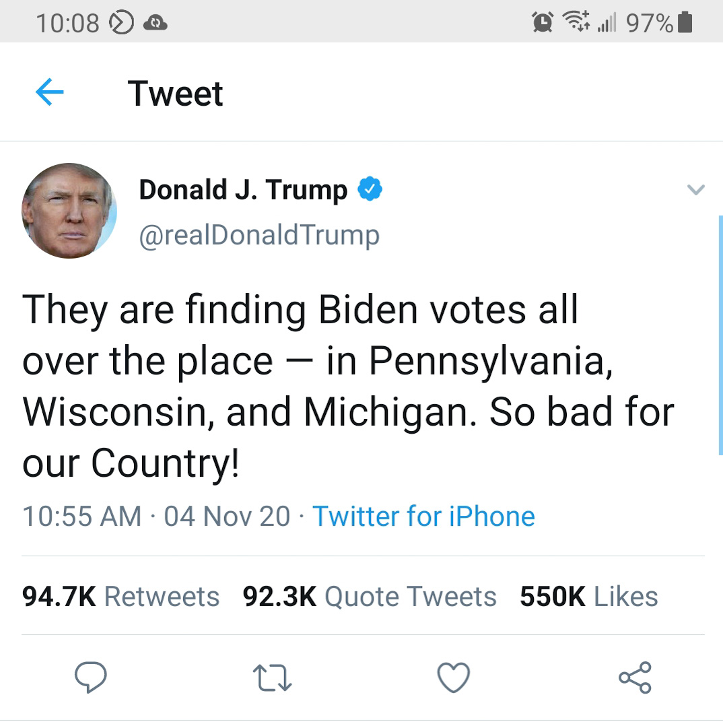
Task: Tap the Wi-Fi status icon
Action: [576, 21]
